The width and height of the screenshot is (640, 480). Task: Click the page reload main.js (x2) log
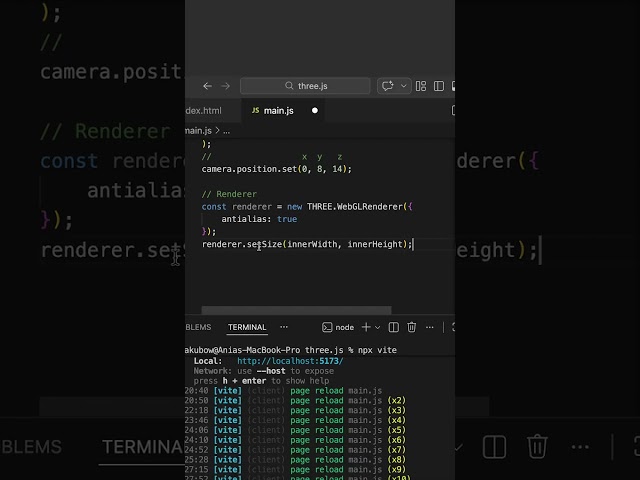coord(296,400)
